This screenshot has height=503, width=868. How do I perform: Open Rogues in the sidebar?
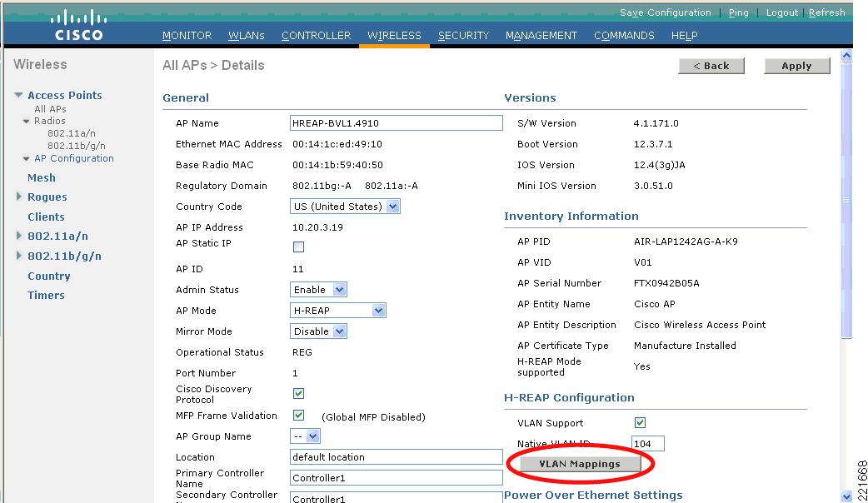47,197
